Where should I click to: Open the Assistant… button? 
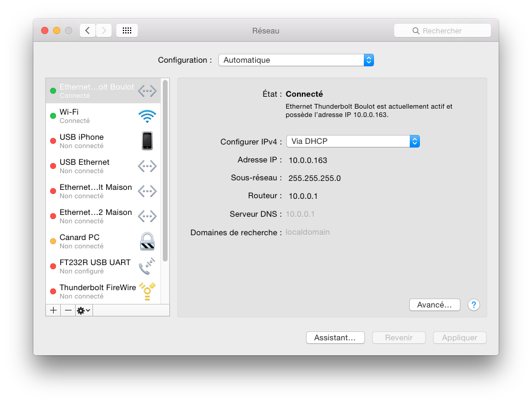tap(335, 338)
